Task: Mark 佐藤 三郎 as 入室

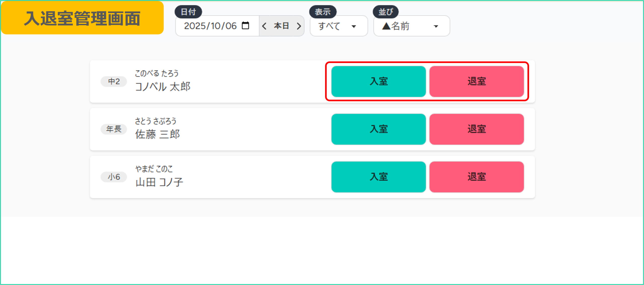Action: pyautogui.click(x=378, y=129)
